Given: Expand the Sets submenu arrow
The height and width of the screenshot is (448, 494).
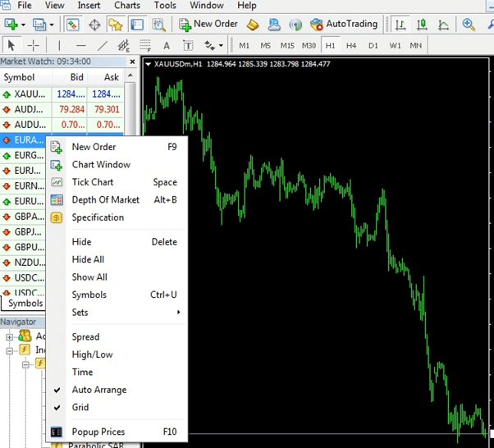Looking at the screenshot, I should click(179, 313).
